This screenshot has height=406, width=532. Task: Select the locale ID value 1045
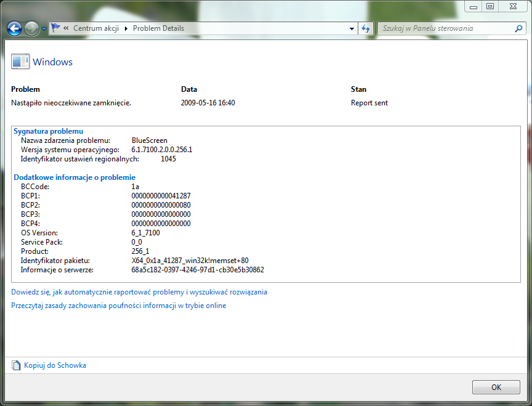click(168, 159)
